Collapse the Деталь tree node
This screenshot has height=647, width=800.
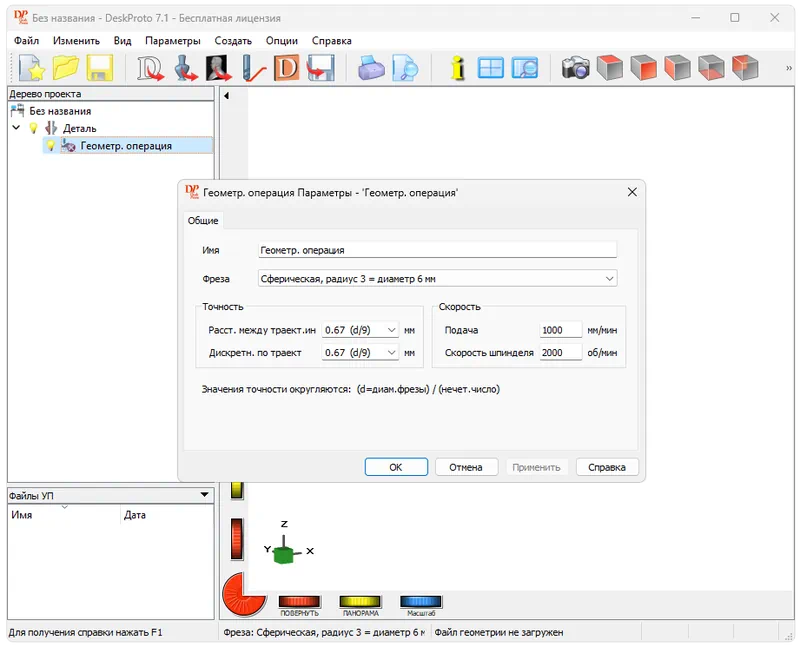pos(16,128)
